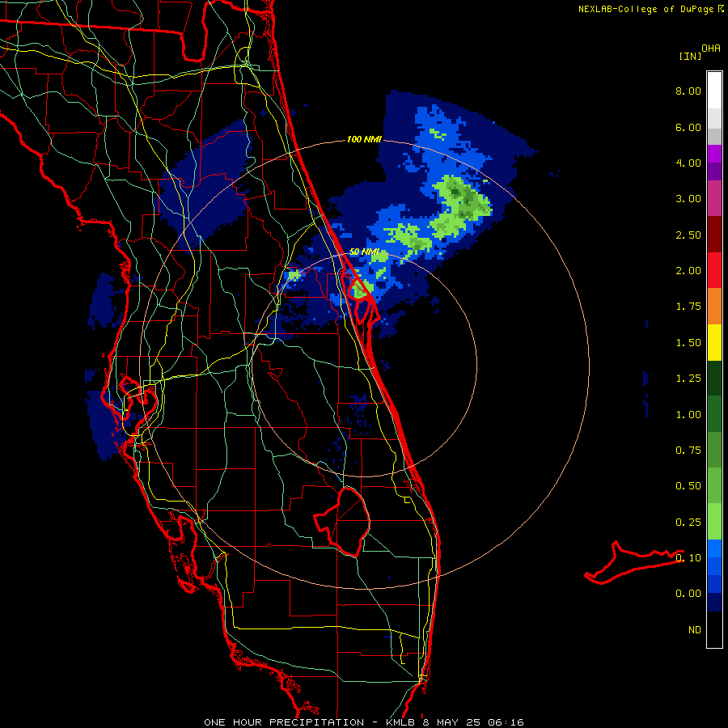Select the 0.75 legend value
This screenshot has width=728, height=728.
688,451
